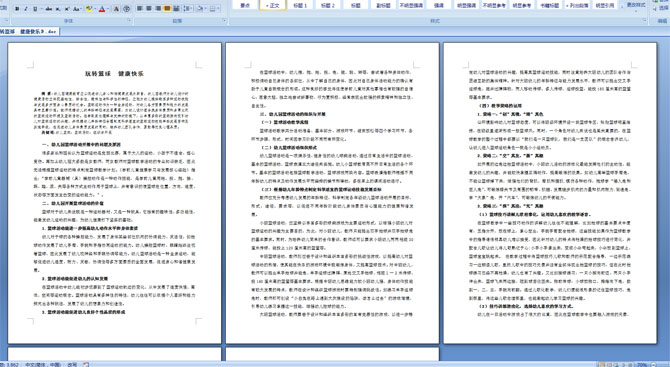
Task: Select the 正文 style in gallery
Action: click(272, 5)
